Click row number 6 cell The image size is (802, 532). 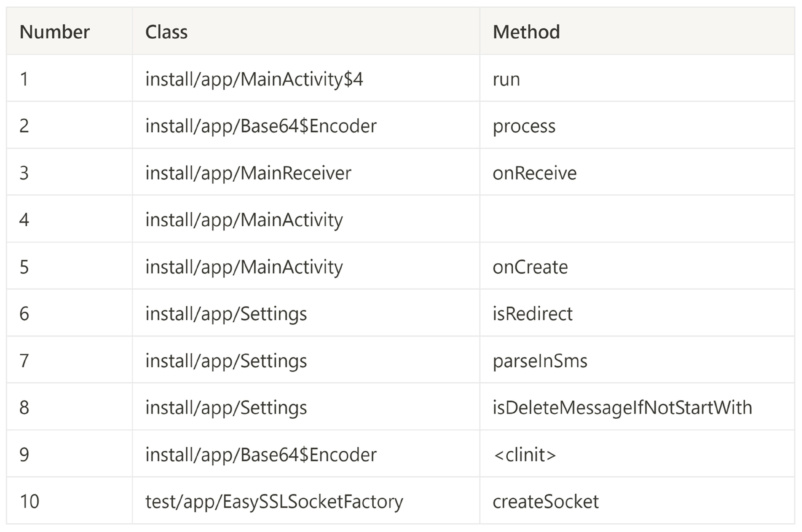pos(24,314)
